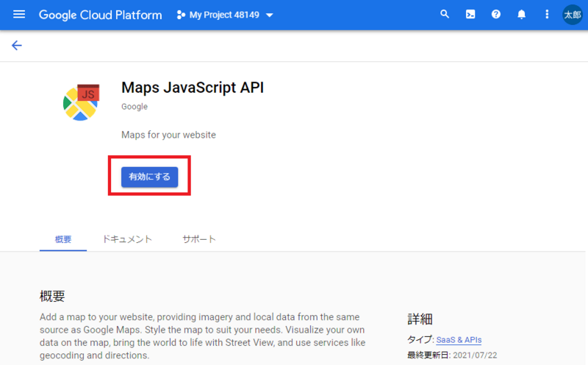Switch to the ドキュメント tab

[127, 239]
